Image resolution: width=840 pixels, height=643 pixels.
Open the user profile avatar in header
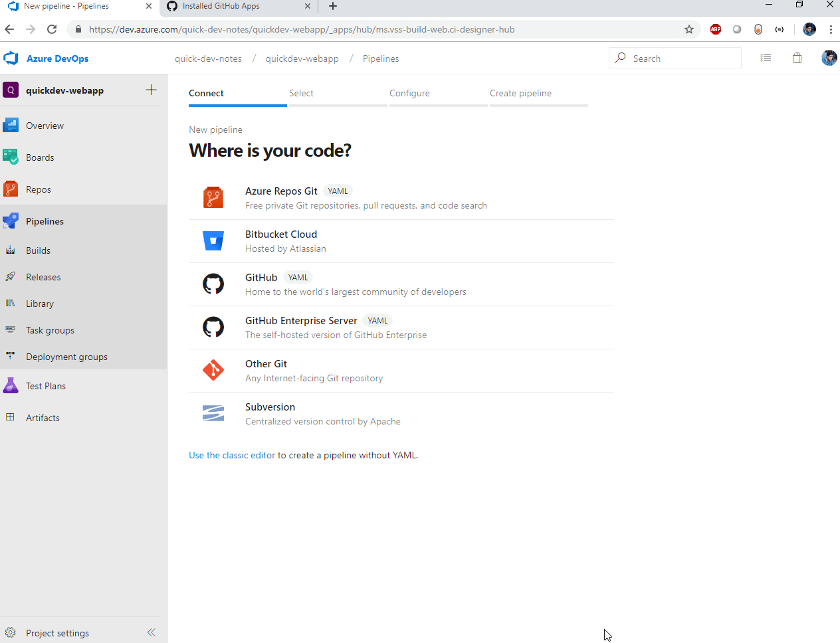[829, 58]
